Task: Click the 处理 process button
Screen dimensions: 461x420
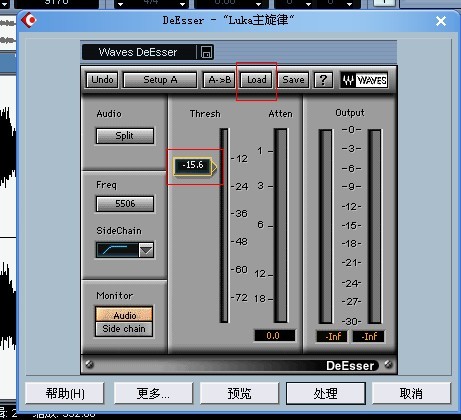Action: pyautogui.click(x=326, y=393)
